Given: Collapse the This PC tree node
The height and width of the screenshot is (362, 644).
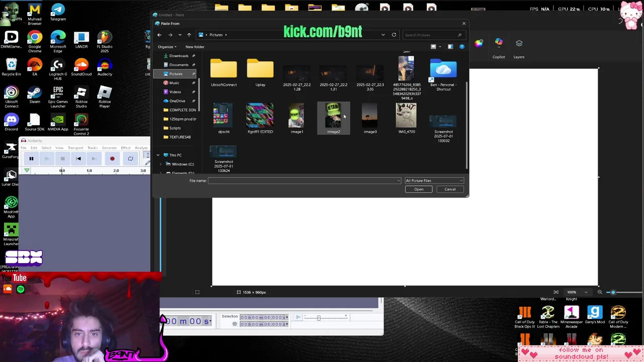Looking at the screenshot, I should click(x=158, y=155).
